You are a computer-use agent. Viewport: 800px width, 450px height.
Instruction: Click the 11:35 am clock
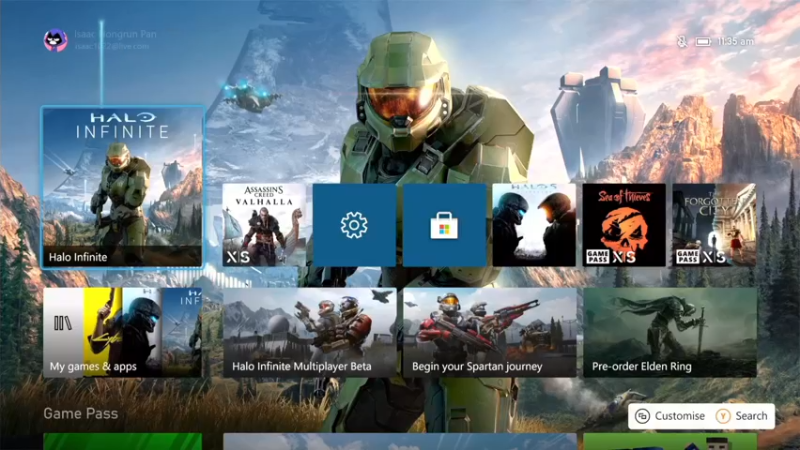pyautogui.click(x=735, y=41)
